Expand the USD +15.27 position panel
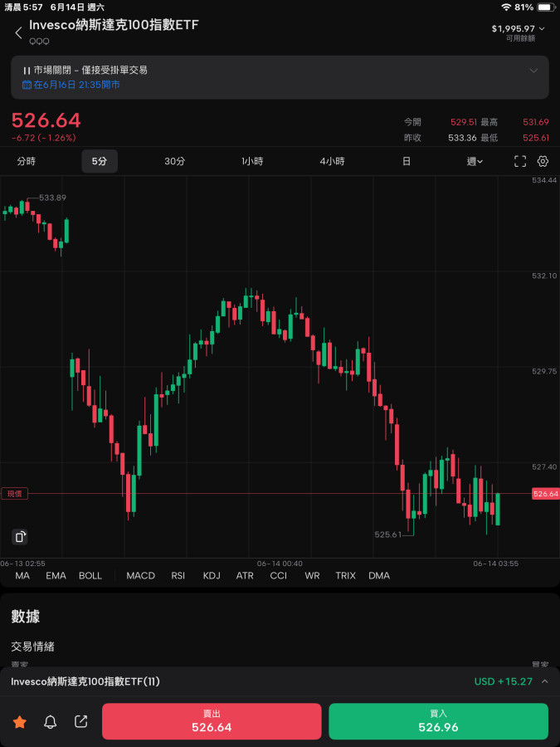This screenshot has width=560, height=747. (545, 681)
